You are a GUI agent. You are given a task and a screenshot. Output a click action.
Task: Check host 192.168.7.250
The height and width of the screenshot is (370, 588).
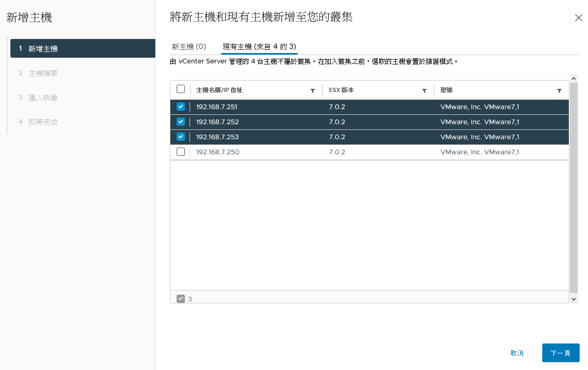[x=181, y=152]
